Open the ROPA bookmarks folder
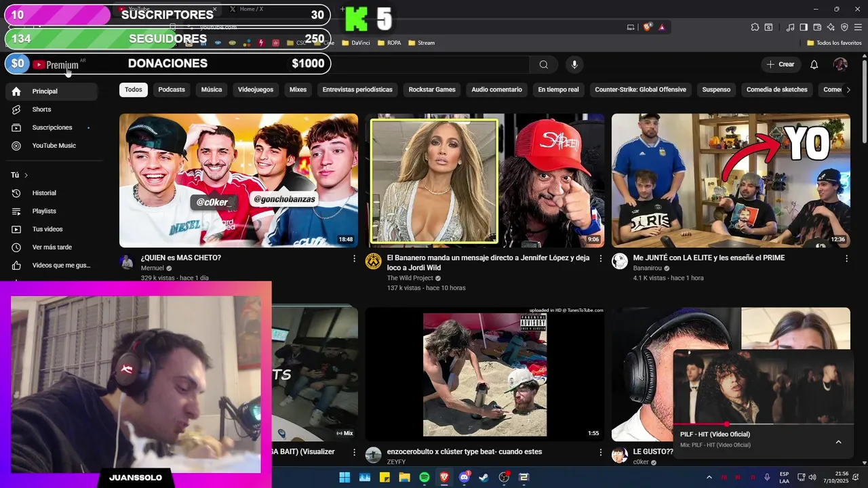The width and height of the screenshot is (868, 488). (x=389, y=43)
